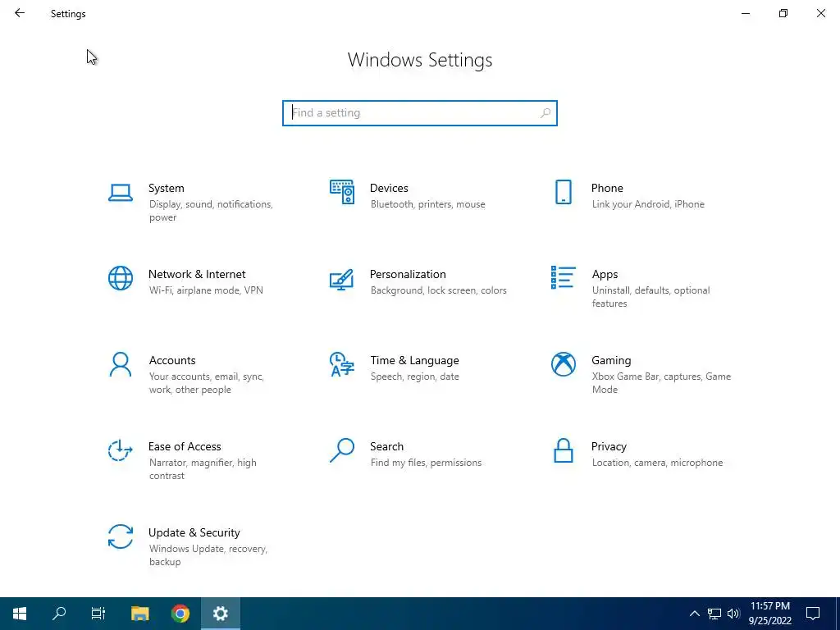
Task: Click the Gaming Xbox icon
Action: [x=563, y=364]
